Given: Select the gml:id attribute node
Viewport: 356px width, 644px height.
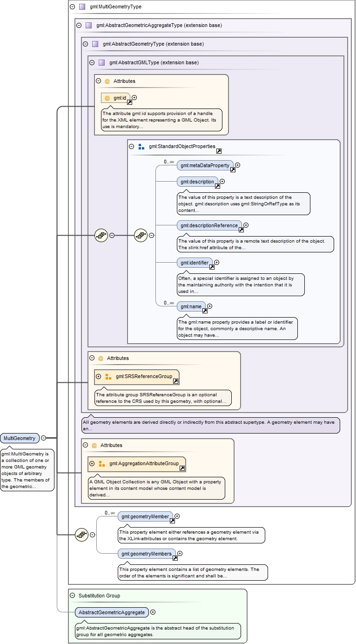Looking at the screenshot, I should [x=116, y=98].
